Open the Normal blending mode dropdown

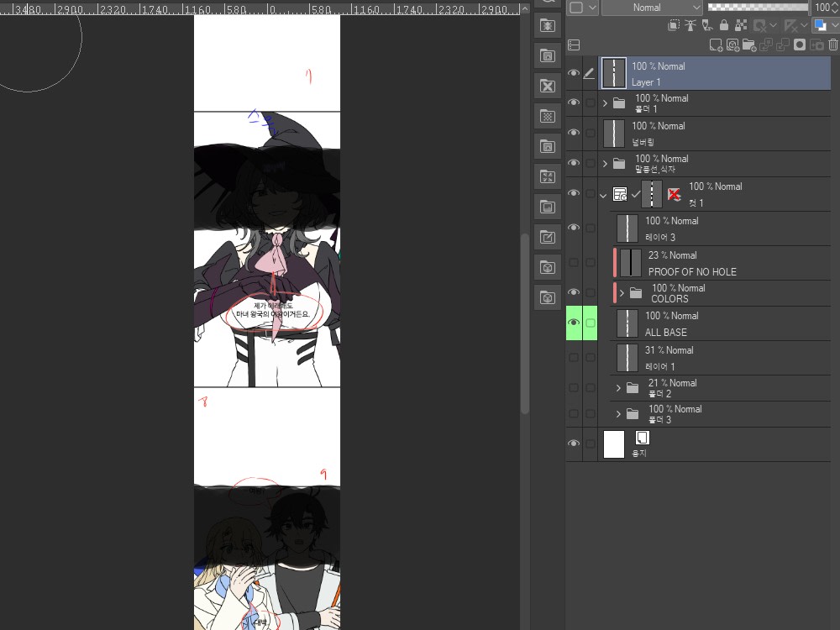point(652,8)
